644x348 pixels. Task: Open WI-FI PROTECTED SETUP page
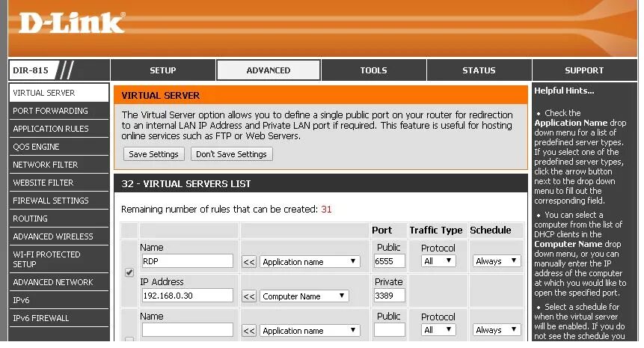pyautogui.click(x=59, y=259)
